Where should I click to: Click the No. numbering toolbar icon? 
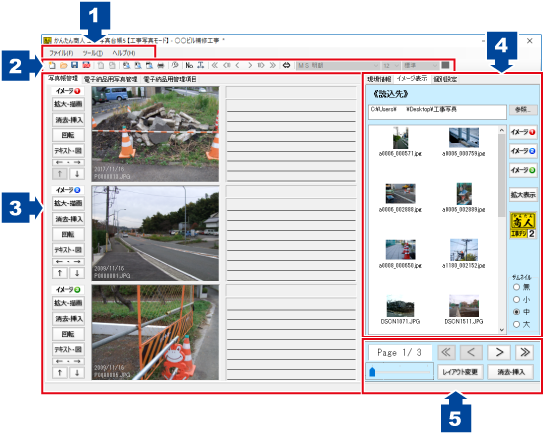[189, 65]
